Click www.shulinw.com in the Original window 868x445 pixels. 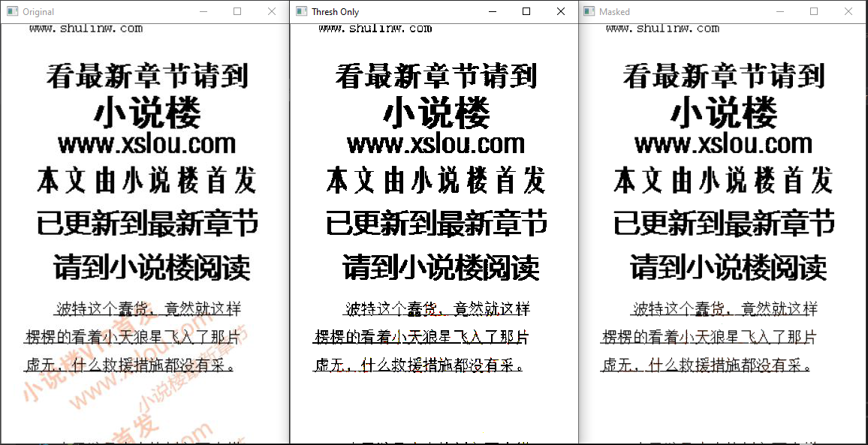click(x=86, y=29)
